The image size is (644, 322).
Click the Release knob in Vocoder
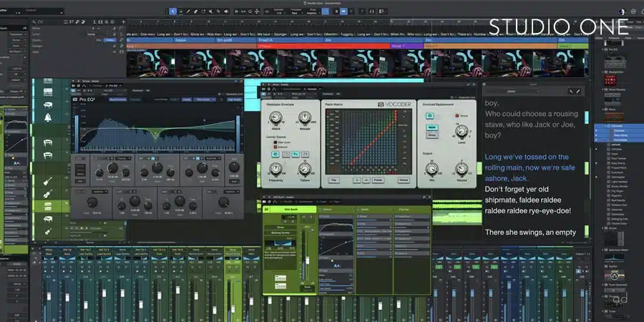pyautogui.click(x=304, y=117)
